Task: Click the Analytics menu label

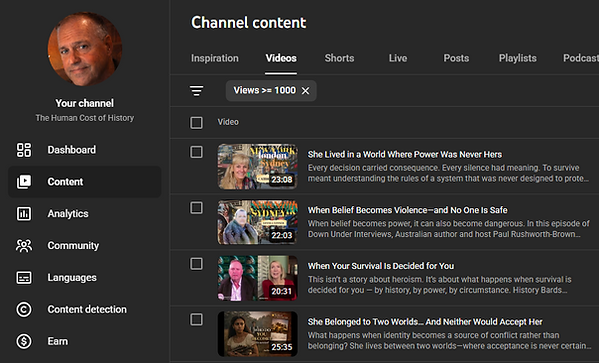Action: (68, 214)
